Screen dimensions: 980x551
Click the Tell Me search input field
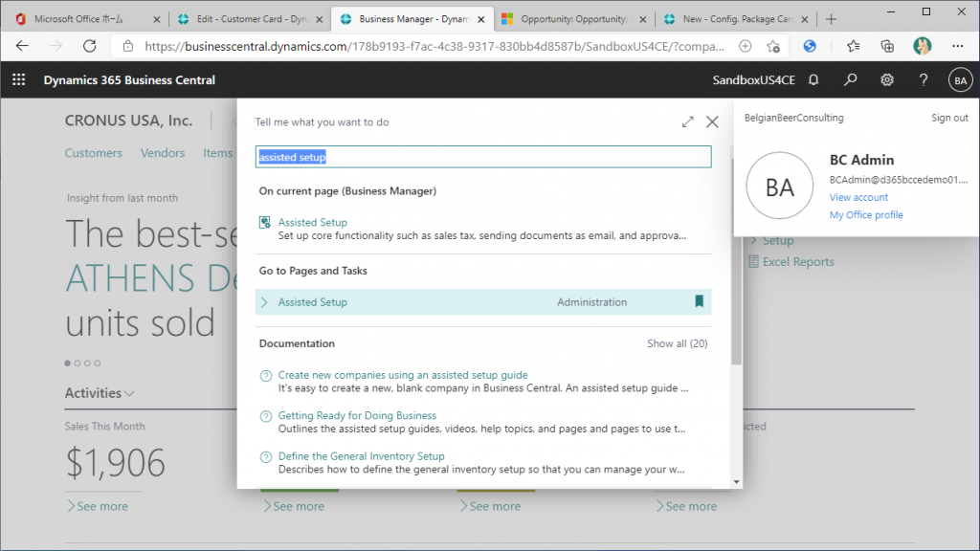click(x=483, y=157)
